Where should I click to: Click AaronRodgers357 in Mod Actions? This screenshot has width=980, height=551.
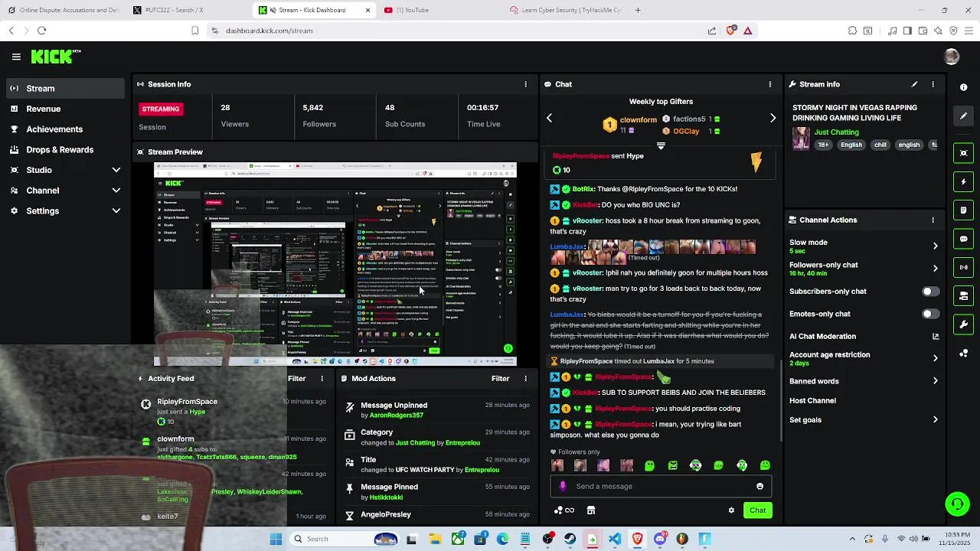(397, 416)
